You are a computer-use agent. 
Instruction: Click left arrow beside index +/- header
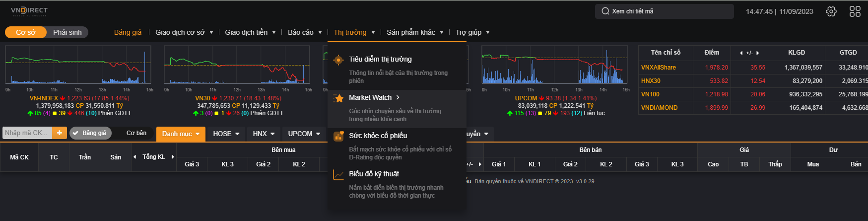coord(741,53)
